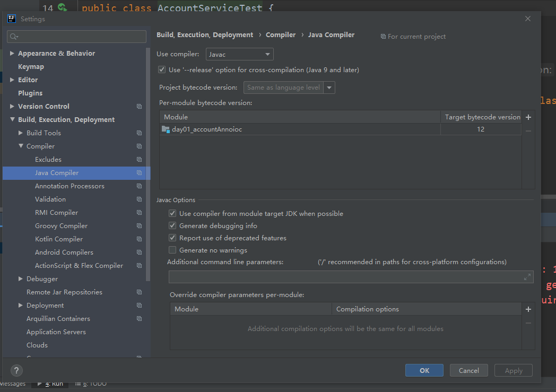The image size is (556, 392).
Task: Click Compiler breadcrumb in settings header
Action: click(281, 34)
